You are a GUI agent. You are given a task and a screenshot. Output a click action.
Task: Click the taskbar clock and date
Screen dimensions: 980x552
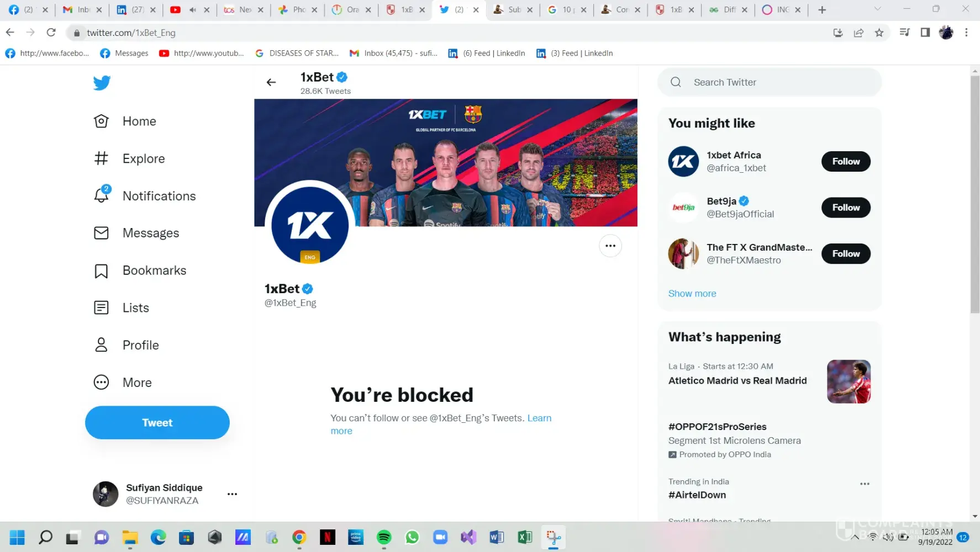pos(935,537)
